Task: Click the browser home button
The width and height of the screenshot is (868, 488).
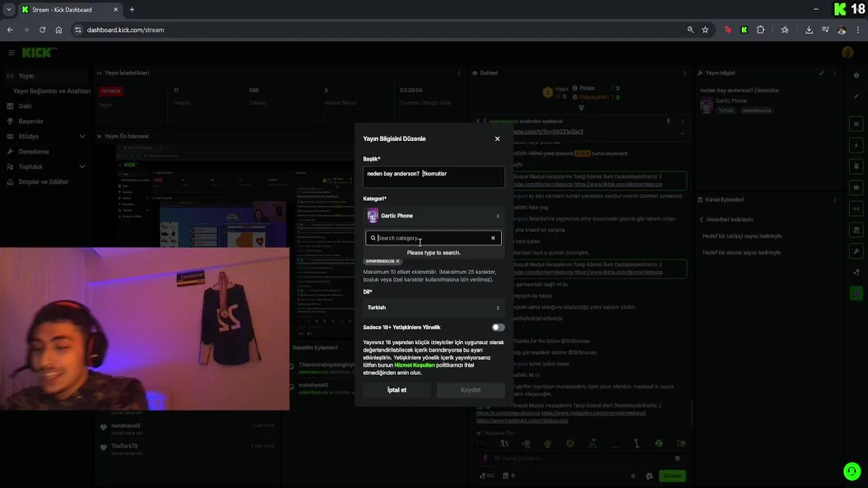Action: (59, 30)
